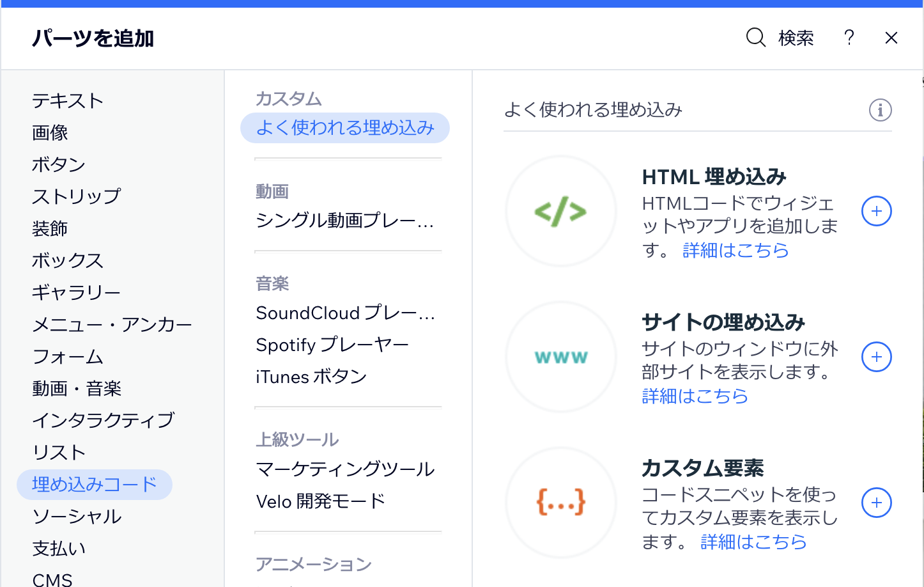Click the 動画 section heading
The height and width of the screenshot is (587, 924).
point(272,192)
